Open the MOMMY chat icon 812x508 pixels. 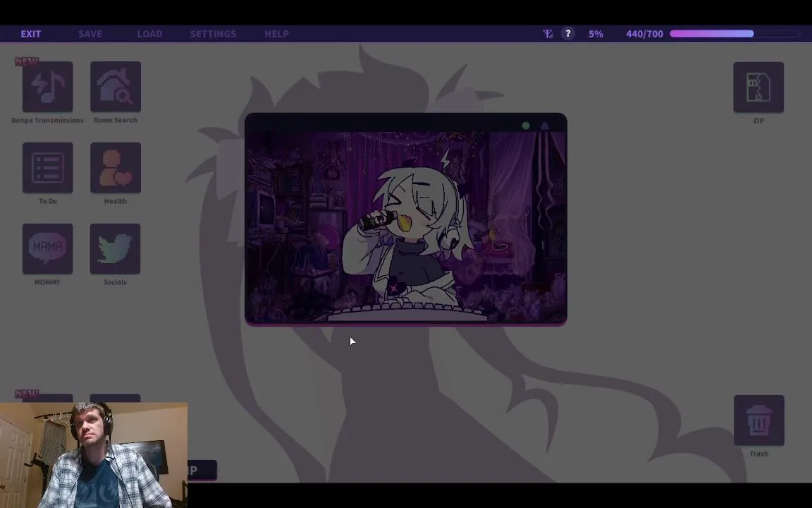point(48,249)
